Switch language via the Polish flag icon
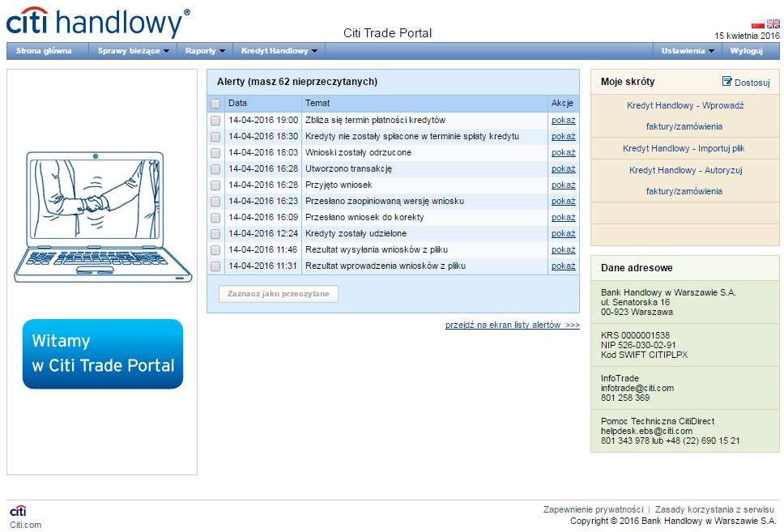Viewport: 784px width, 532px height. [757, 24]
